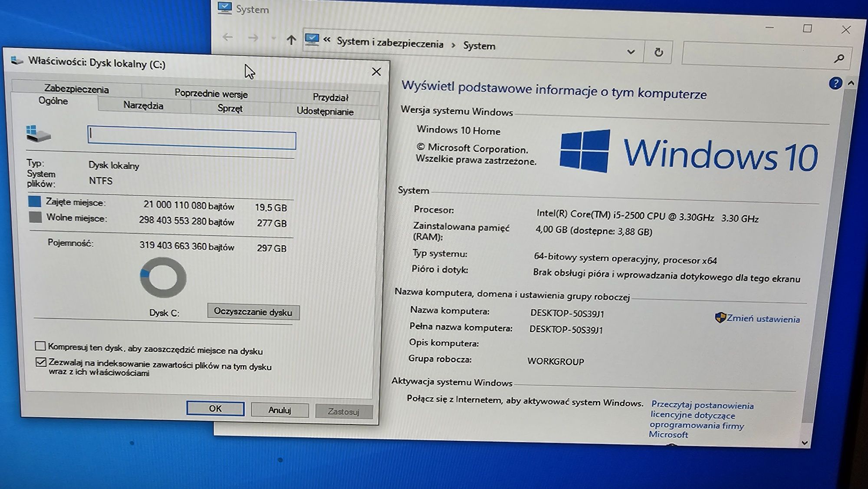The width and height of the screenshot is (868, 489).
Task: Open help question mark icon
Action: click(835, 83)
